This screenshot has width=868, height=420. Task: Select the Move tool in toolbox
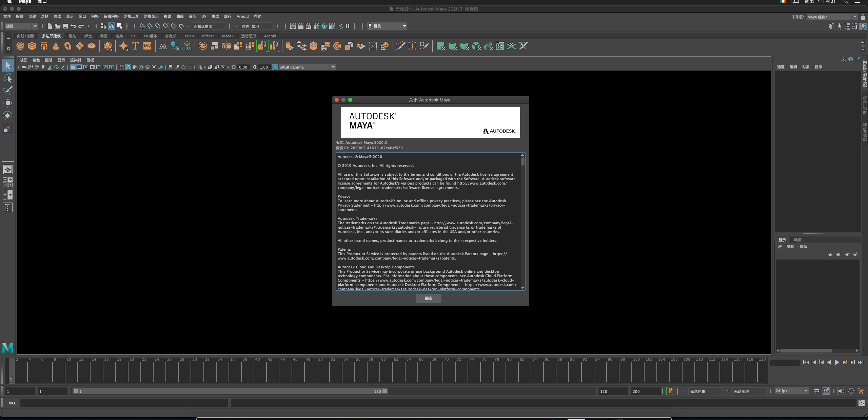click(8, 103)
